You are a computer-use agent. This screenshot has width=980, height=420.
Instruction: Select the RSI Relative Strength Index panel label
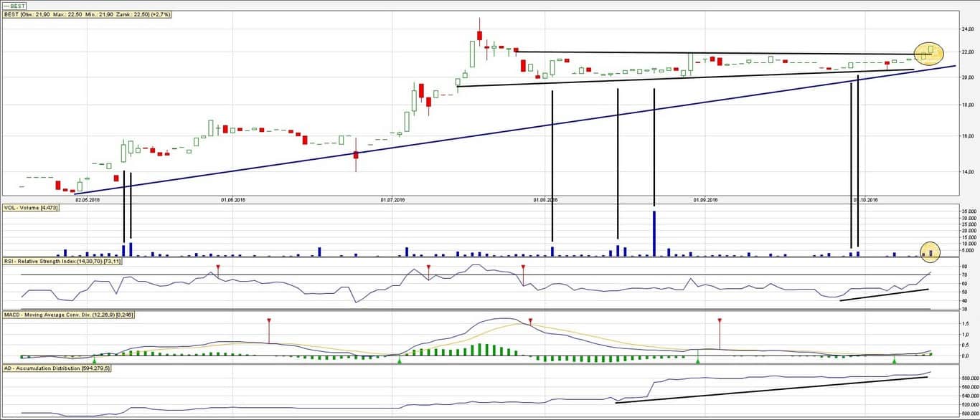[63, 261]
